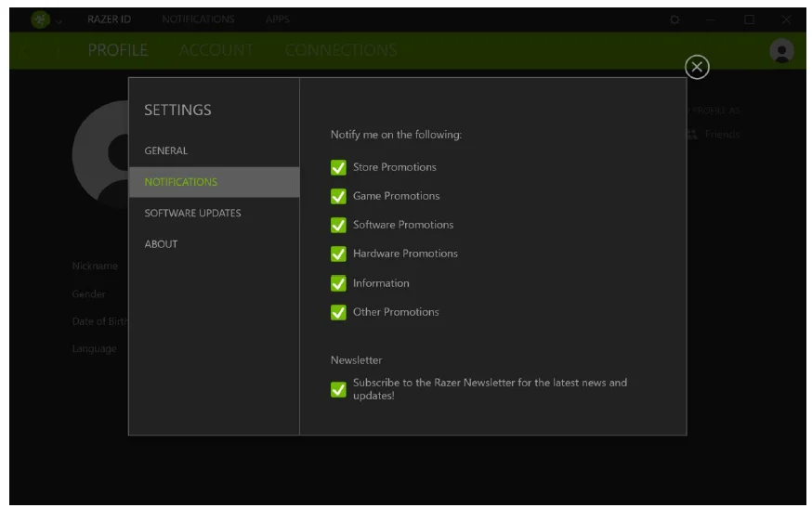Click the Date of Birth label in background

pos(100,321)
